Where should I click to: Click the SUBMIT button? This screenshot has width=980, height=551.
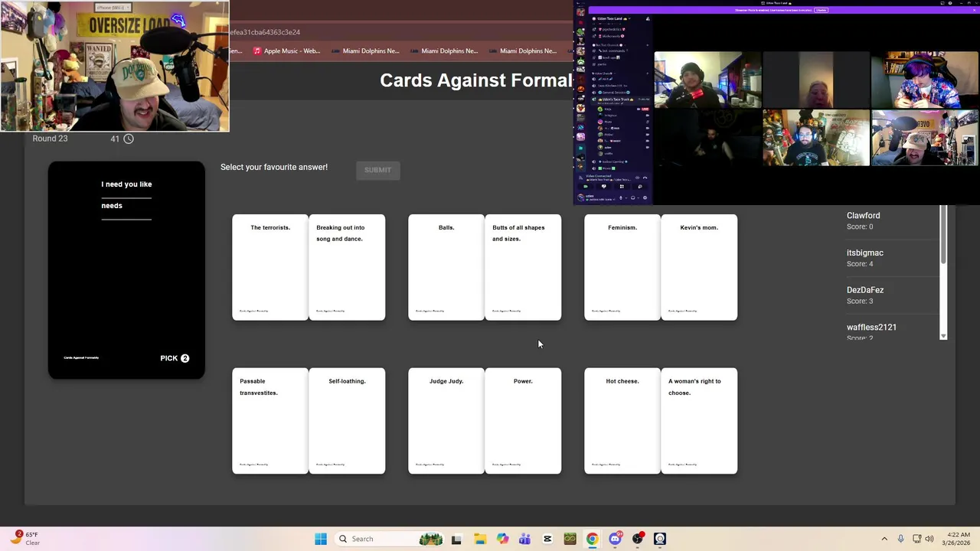377,170
